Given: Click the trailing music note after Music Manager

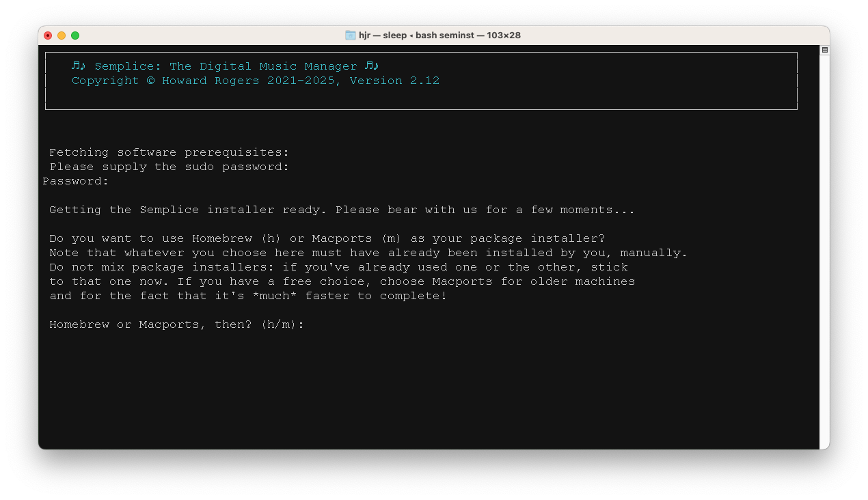Looking at the screenshot, I should pos(372,66).
